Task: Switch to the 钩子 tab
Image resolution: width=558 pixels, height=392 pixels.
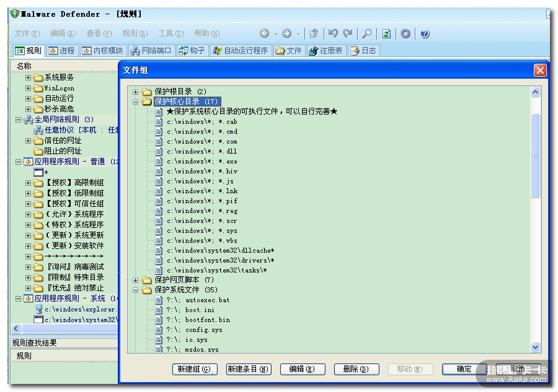Action: point(192,51)
